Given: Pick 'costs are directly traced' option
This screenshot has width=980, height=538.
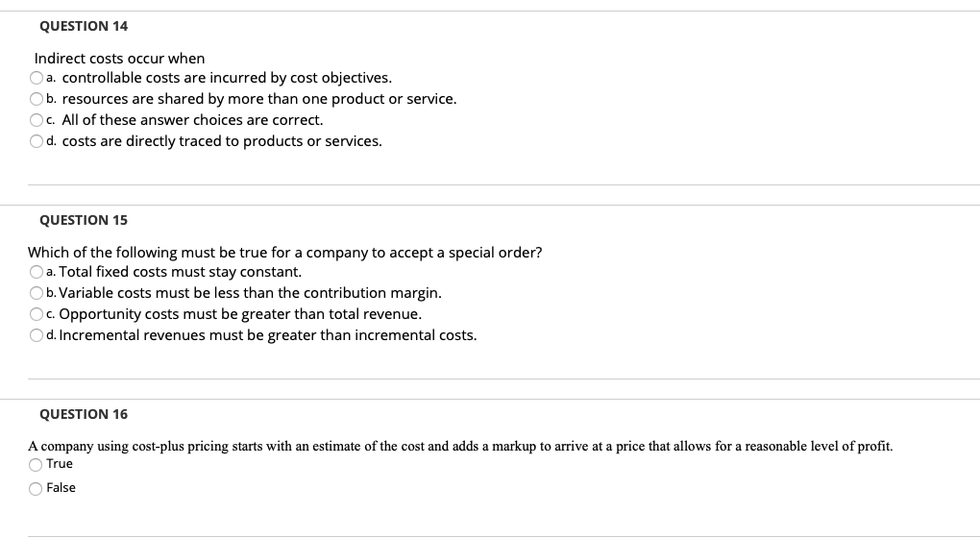Looking at the screenshot, I should (x=37, y=141).
